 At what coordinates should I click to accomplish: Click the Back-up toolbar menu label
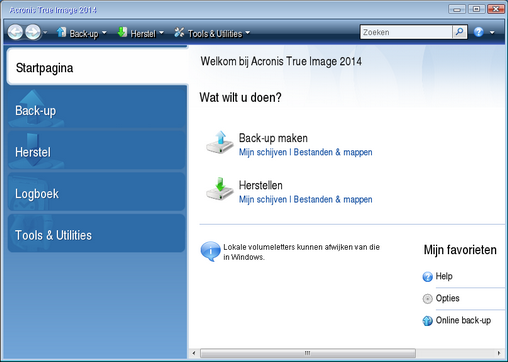click(84, 33)
